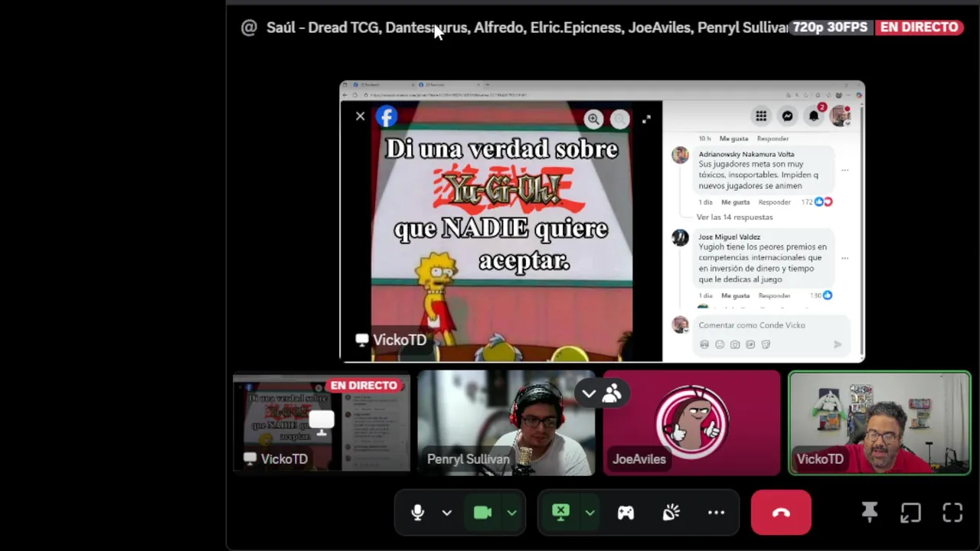
Task: Click Responder on Jose Miguel's comment
Action: [x=774, y=295]
